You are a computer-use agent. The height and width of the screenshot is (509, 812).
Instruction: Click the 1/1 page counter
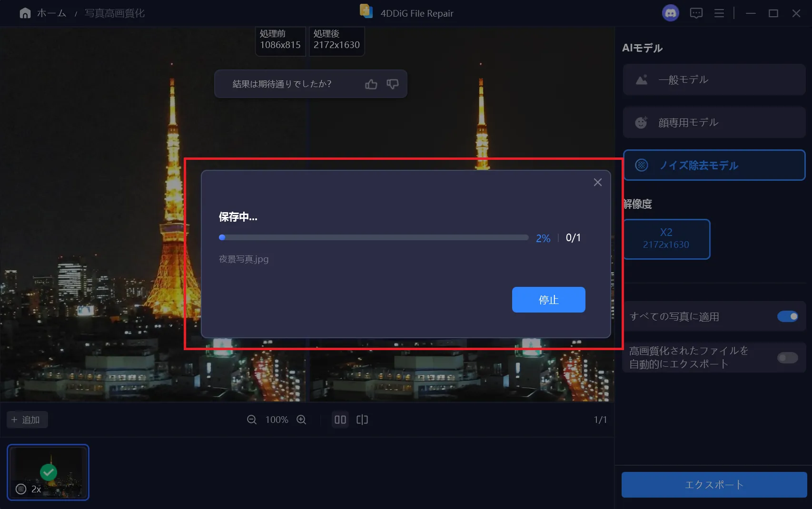pyautogui.click(x=600, y=420)
